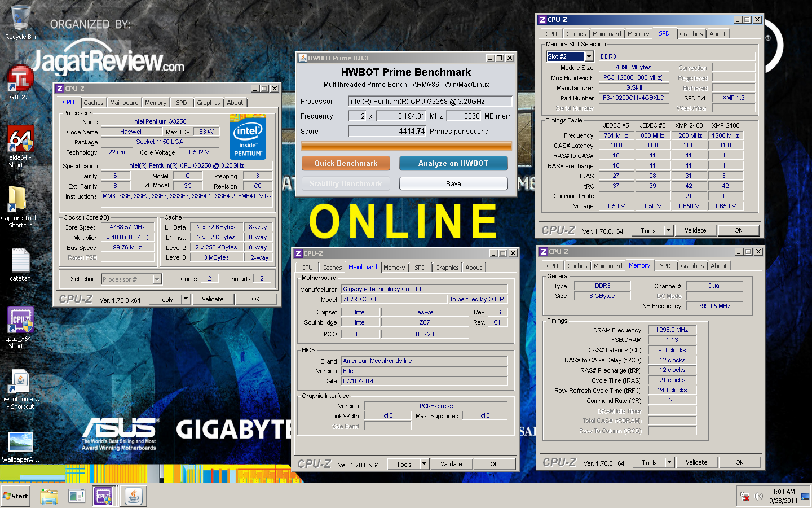812x508 pixels.
Task: Open Memory tab in Mainboard window
Action: [394, 268]
